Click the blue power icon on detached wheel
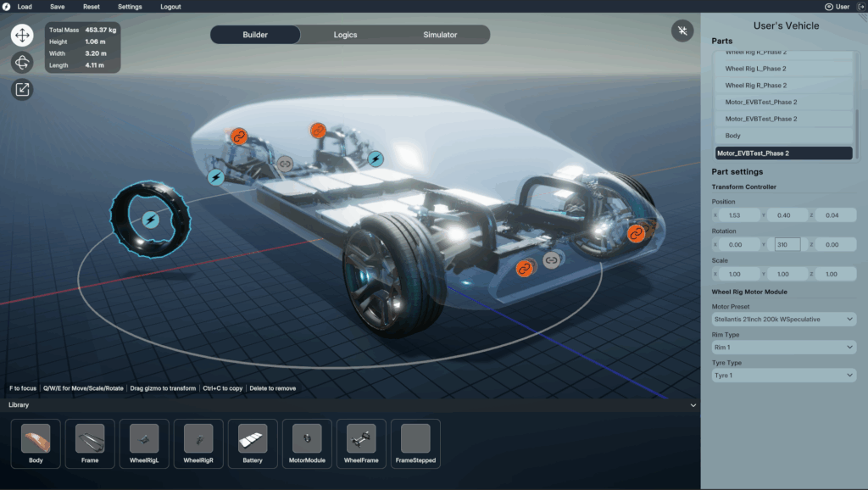Screen dimensions: 868x490 tap(149, 217)
